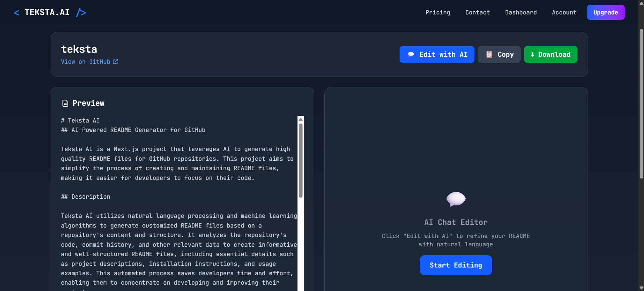
Task: Copy the README with Copy button
Action: point(499,54)
